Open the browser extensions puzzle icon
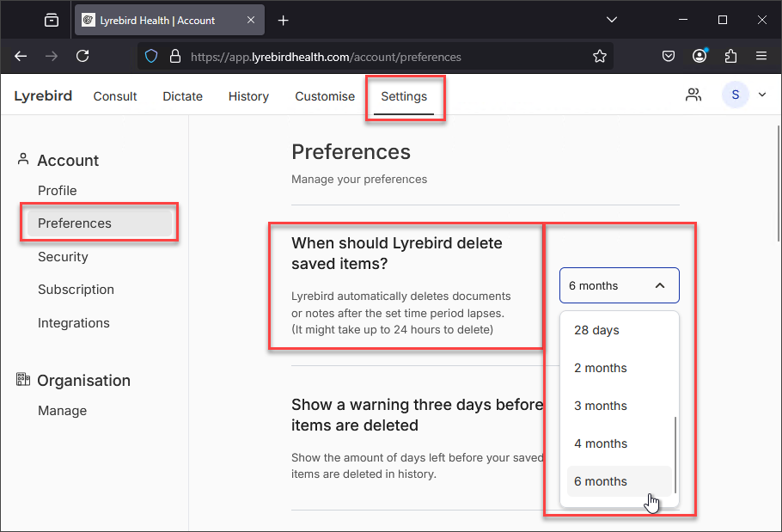 point(730,57)
